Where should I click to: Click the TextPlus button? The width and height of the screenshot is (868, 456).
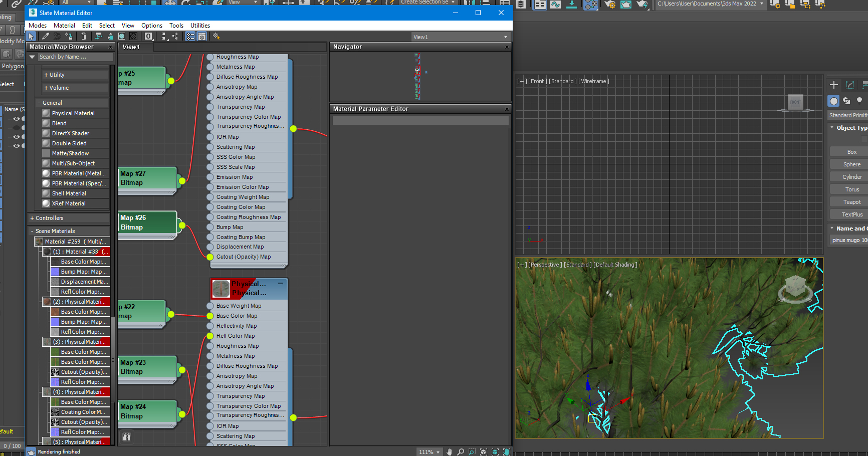pos(851,214)
